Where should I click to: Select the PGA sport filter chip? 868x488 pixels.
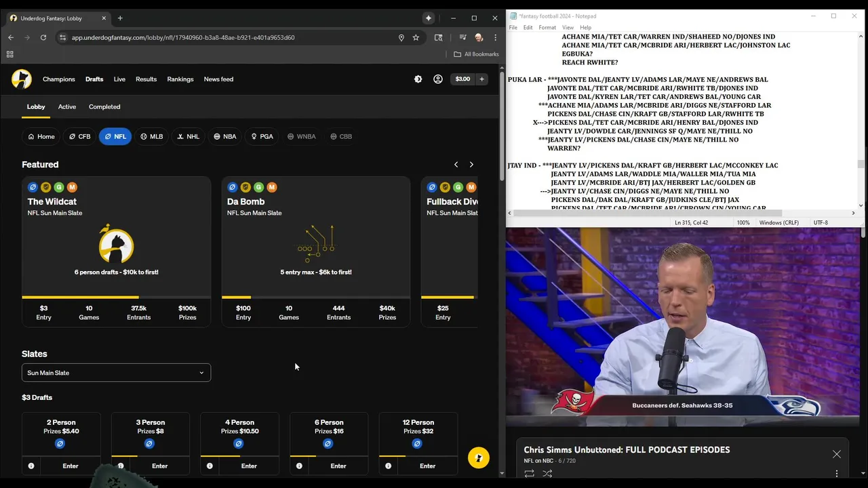click(262, 136)
